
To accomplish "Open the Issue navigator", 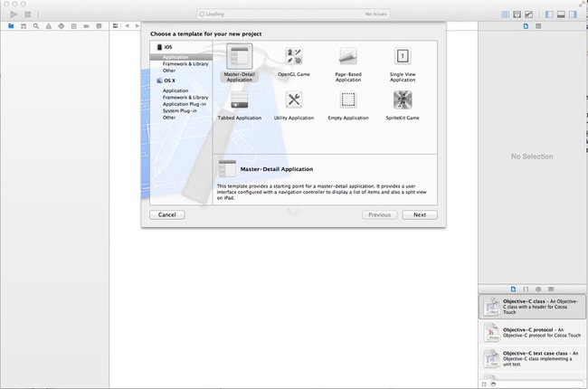I will (x=48, y=26).
